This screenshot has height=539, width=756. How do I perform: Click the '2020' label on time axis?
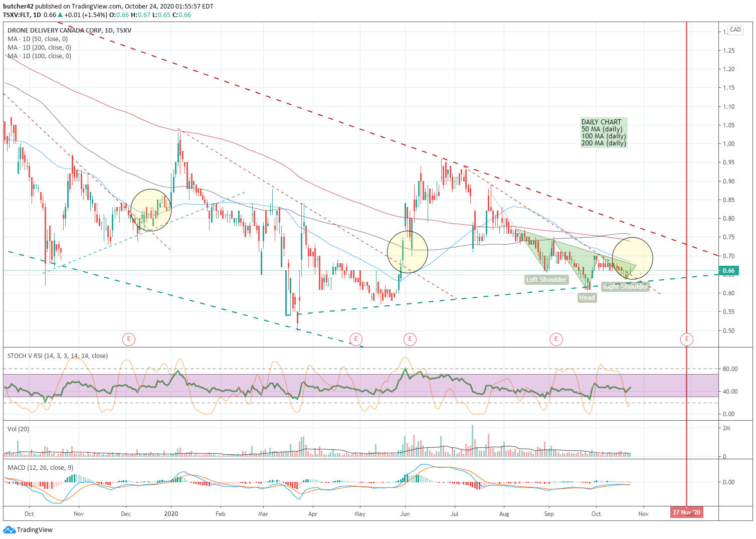(171, 514)
